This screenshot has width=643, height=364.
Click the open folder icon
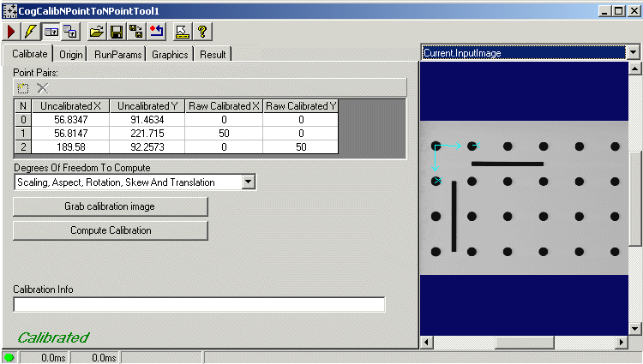97,32
